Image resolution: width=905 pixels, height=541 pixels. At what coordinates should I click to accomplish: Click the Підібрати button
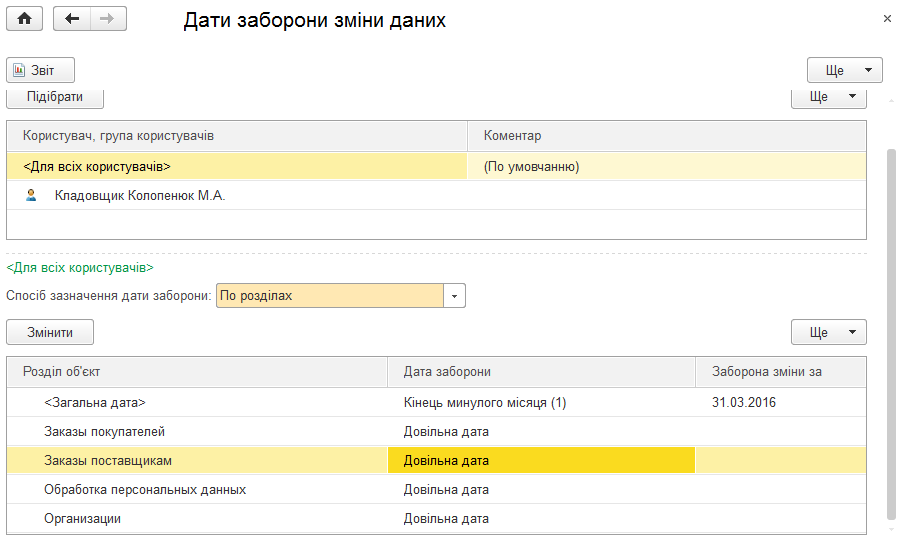click(55, 98)
